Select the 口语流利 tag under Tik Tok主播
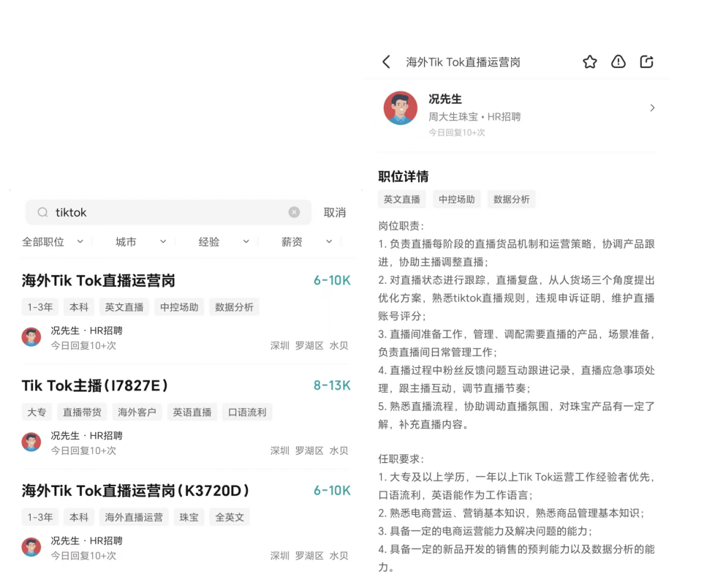The height and width of the screenshot is (588, 715). point(246,412)
